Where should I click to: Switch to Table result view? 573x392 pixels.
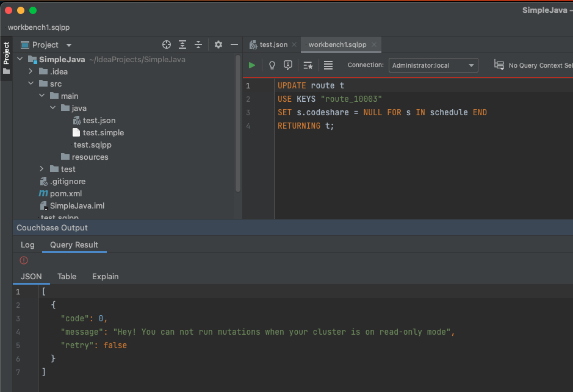67,276
